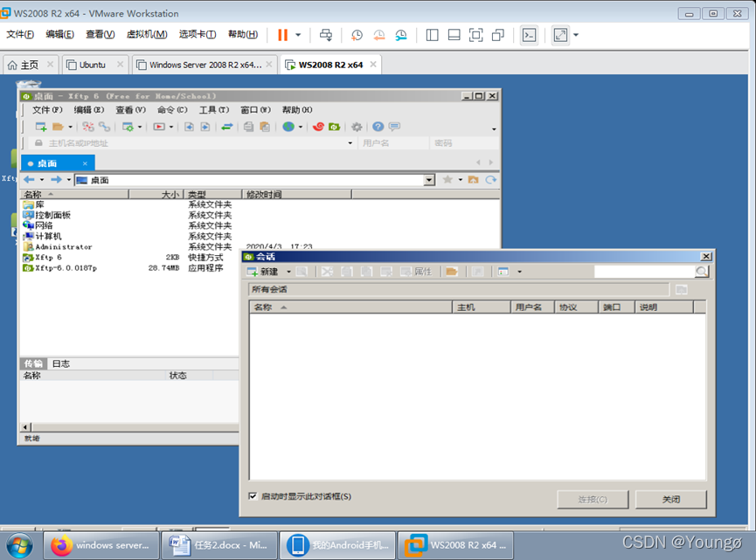Click the VMware console view icon
The image size is (756, 560).
click(530, 35)
